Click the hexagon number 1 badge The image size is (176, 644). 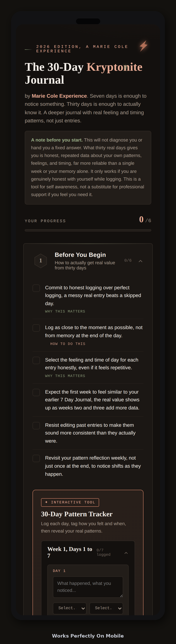coord(41,261)
